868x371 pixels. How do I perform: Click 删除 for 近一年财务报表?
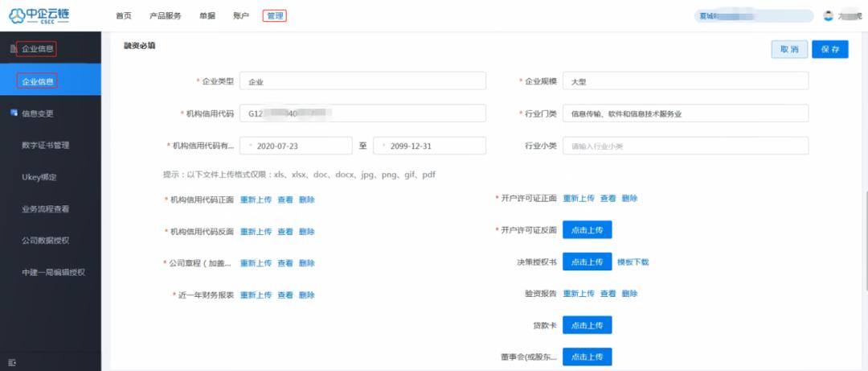tap(307, 295)
